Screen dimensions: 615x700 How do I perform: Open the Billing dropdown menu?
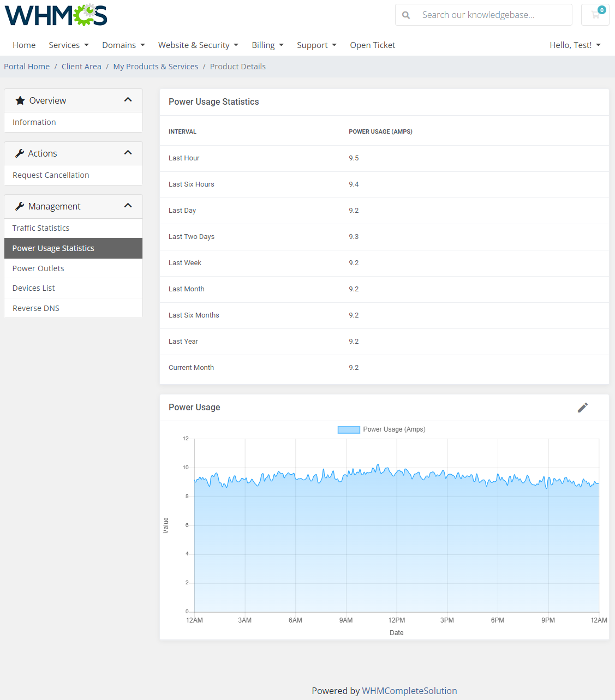point(267,45)
